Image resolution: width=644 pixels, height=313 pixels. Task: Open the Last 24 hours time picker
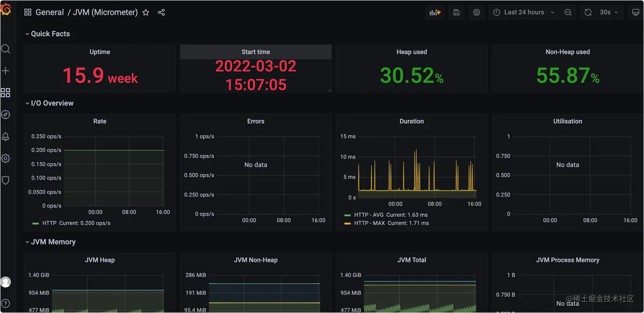point(524,12)
